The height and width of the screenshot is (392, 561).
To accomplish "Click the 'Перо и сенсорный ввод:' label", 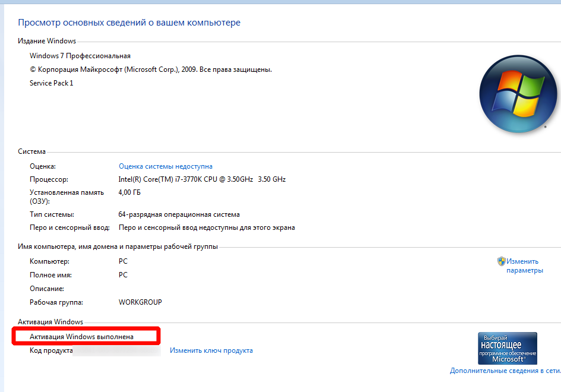I will 70,227.
